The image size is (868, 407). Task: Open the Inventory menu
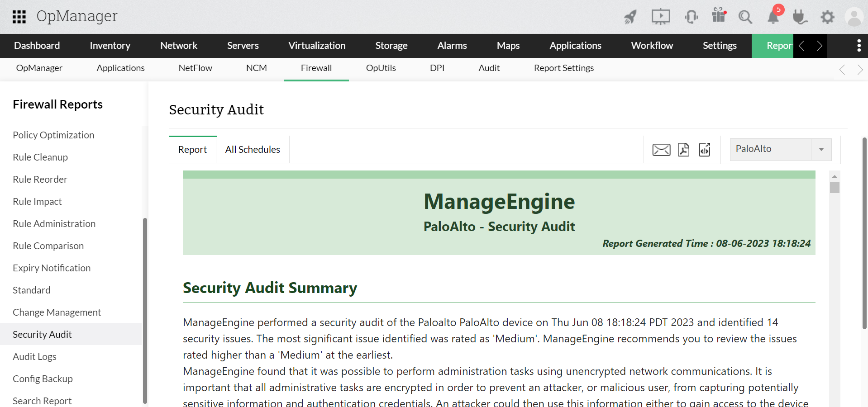click(x=110, y=46)
